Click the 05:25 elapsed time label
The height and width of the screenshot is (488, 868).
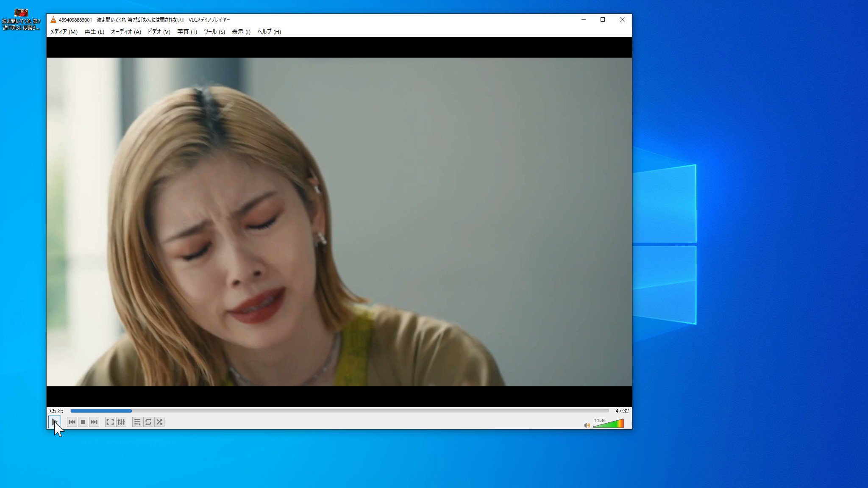click(57, 411)
